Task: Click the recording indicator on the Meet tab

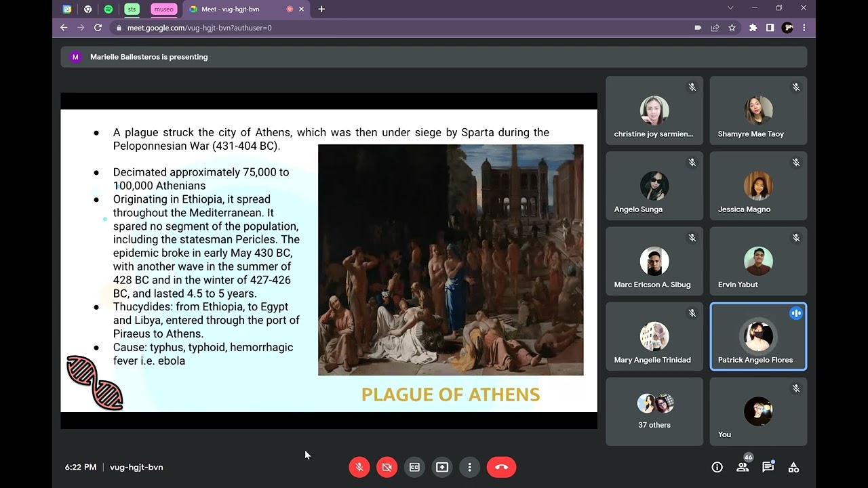Action: click(x=290, y=9)
